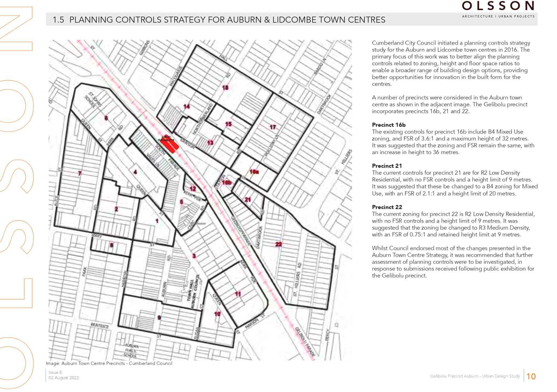Click the map image caption text
Viewport: 557px width, 392px height.
point(109,363)
